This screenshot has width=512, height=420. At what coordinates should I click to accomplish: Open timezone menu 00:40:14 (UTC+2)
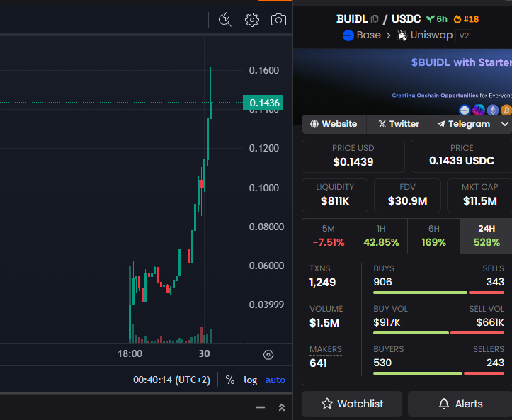tap(172, 380)
